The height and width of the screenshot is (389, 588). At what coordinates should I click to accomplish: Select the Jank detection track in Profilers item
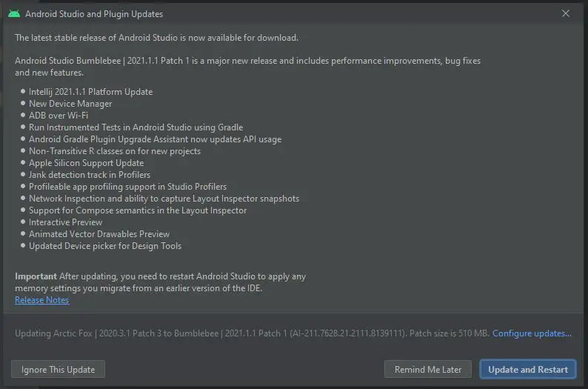coord(90,175)
